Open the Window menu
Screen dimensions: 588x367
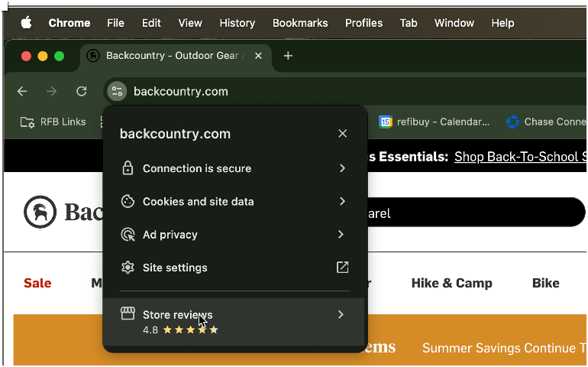coord(454,23)
